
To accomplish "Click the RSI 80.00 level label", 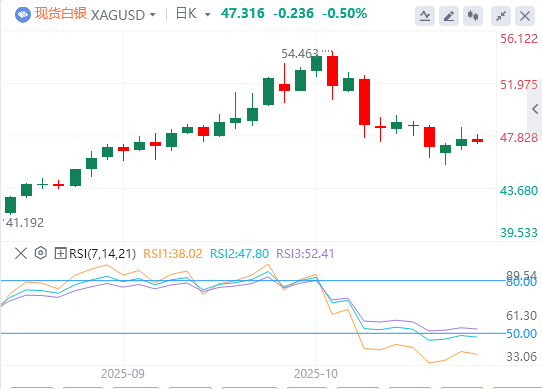I will pyautogui.click(x=522, y=283).
